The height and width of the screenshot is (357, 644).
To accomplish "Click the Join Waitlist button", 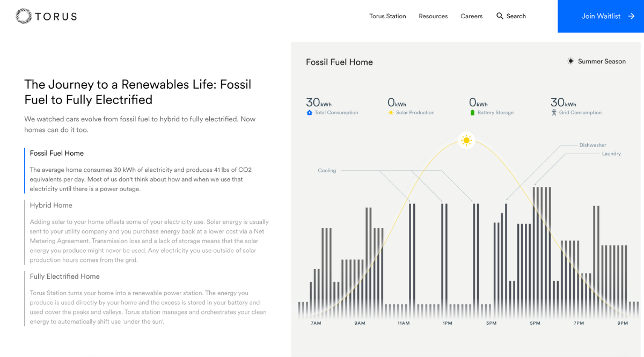I will (x=601, y=16).
